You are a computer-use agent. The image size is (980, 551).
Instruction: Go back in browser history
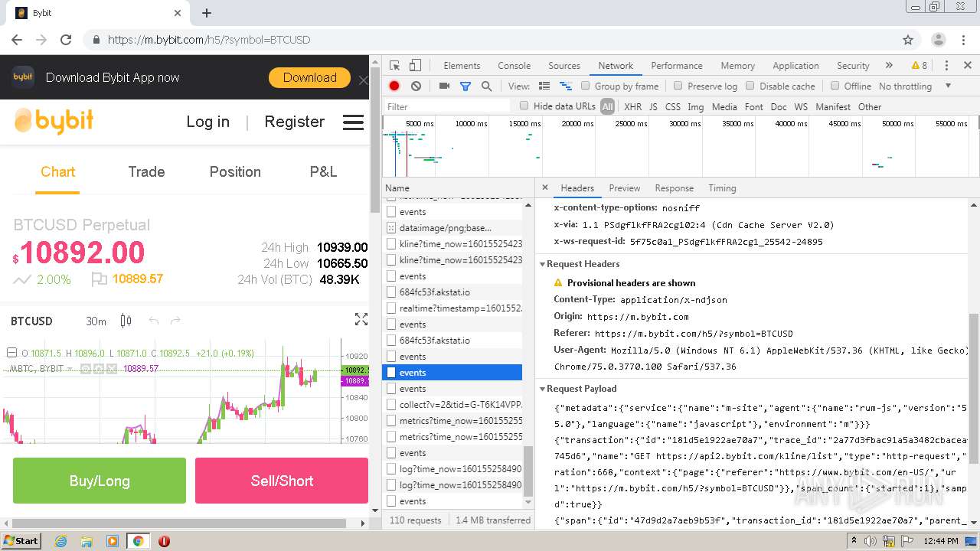click(17, 40)
